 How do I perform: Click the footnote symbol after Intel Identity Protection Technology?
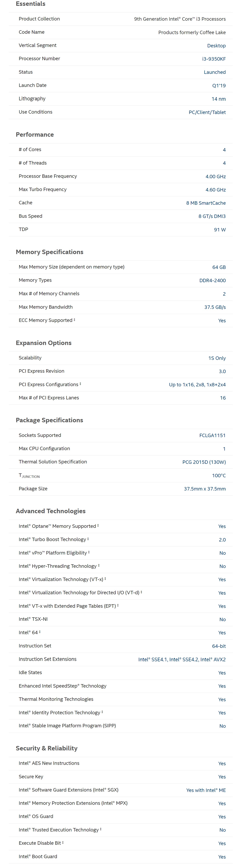point(102,712)
